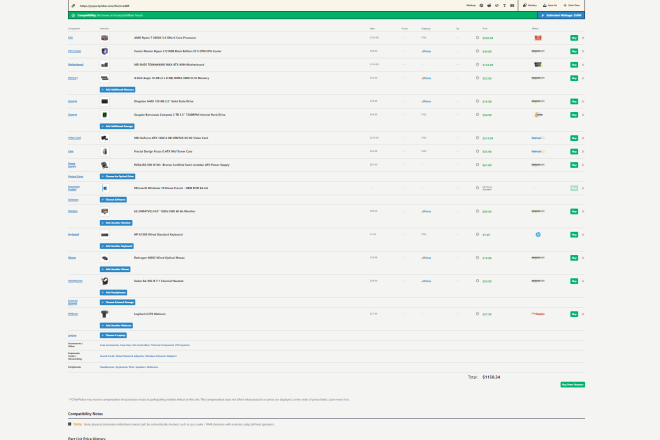Remove the Seagate Barracuda hard drive row
Screen dimensions: 660x440
583,115
